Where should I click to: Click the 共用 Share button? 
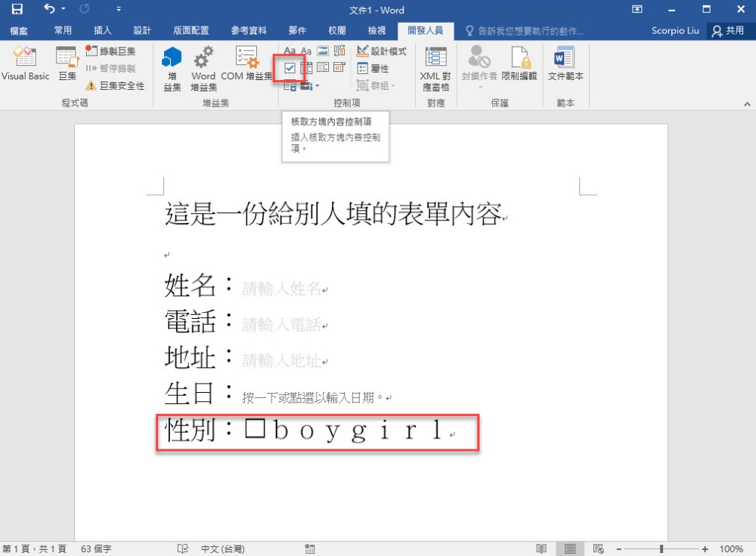(x=728, y=31)
